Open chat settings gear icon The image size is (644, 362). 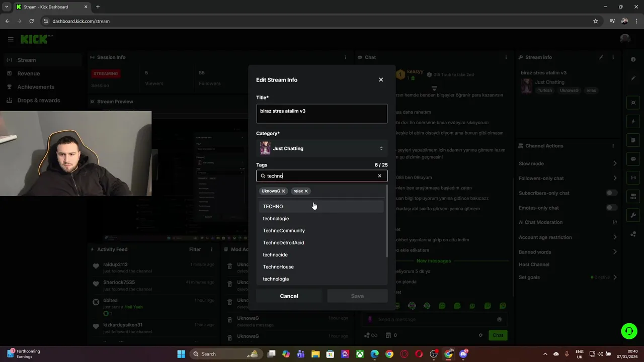click(480, 335)
